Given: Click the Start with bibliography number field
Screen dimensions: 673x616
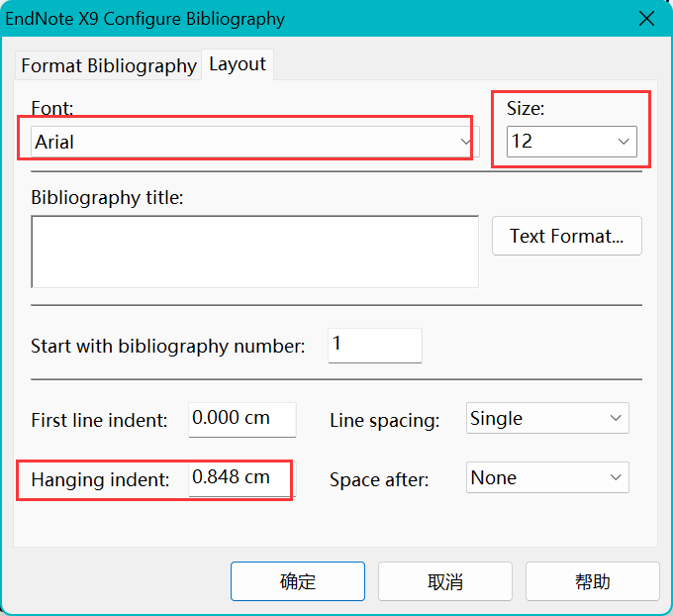Looking at the screenshot, I should pos(375,346).
